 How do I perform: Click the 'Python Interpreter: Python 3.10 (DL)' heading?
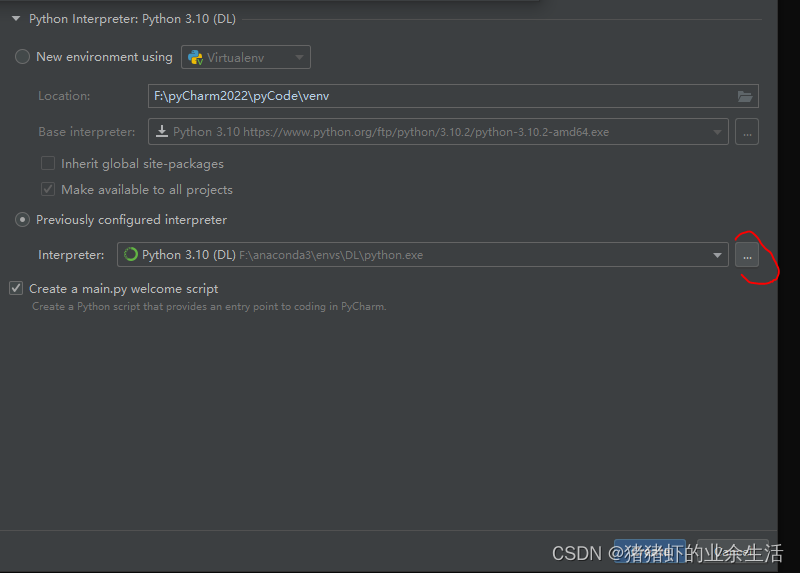pos(132,19)
